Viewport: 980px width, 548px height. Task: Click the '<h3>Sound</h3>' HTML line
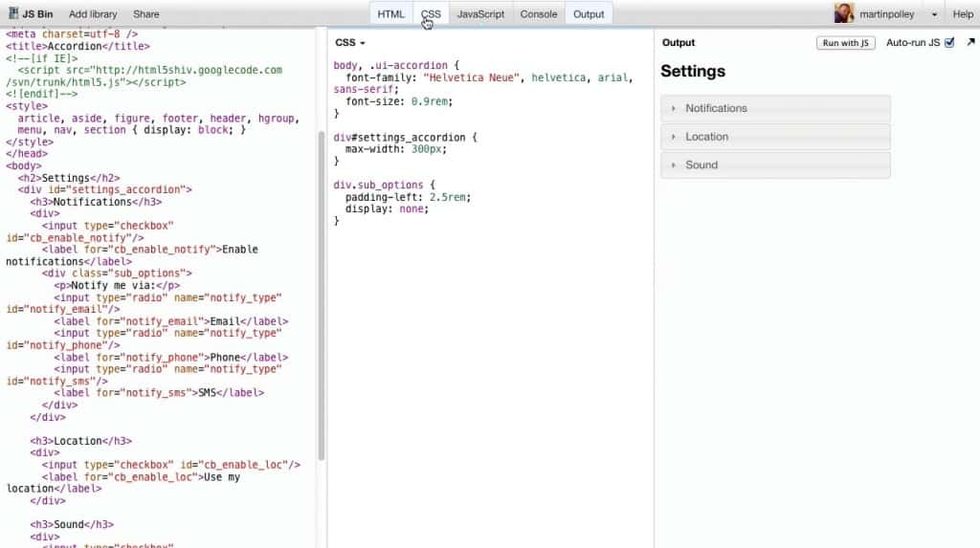[72, 524]
